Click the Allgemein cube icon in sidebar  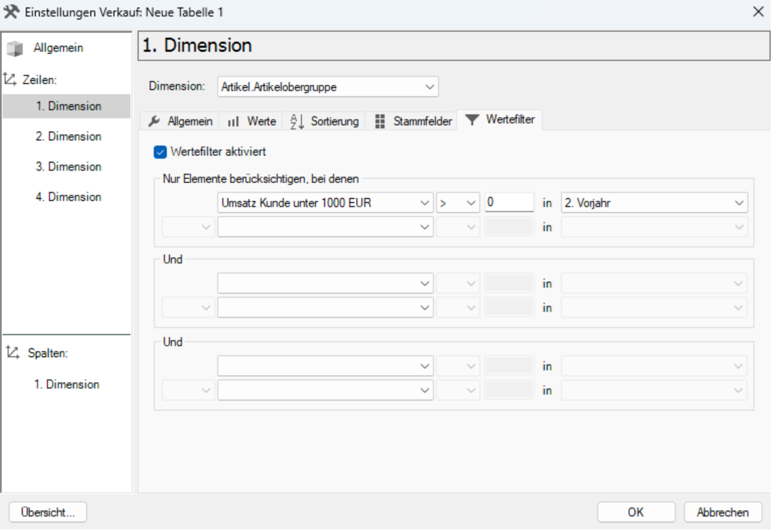tap(15, 48)
